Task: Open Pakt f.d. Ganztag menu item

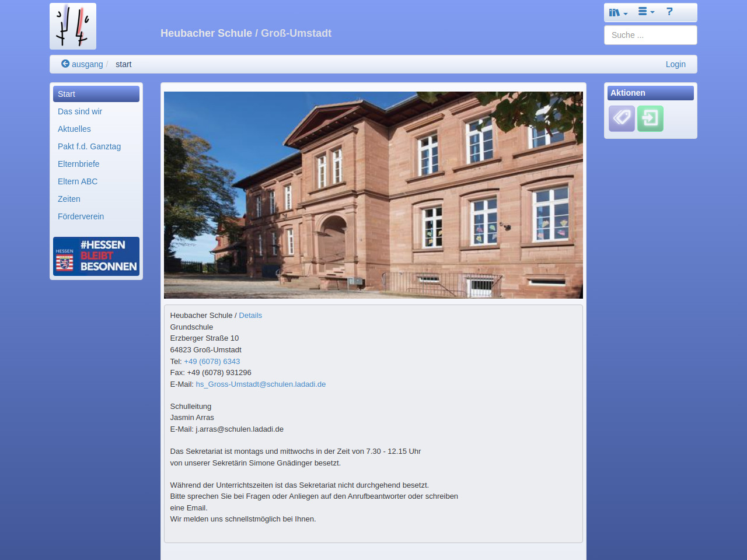Action: [89, 146]
